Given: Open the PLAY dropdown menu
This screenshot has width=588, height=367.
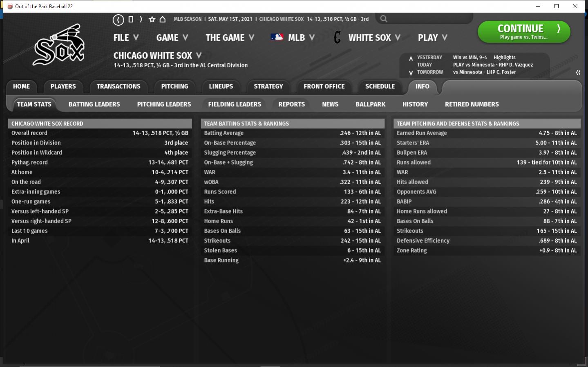Looking at the screenshot, I should tap(432, 38).
